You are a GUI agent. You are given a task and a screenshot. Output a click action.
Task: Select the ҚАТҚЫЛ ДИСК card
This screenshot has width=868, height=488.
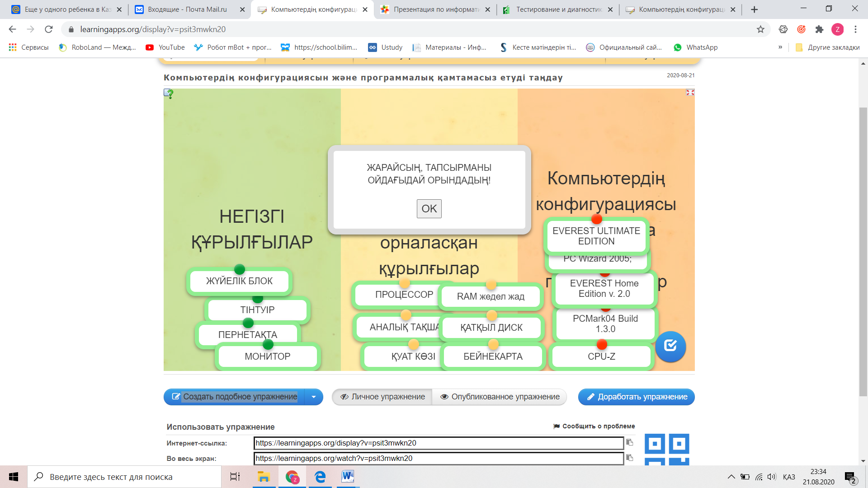tap(491, 328)
